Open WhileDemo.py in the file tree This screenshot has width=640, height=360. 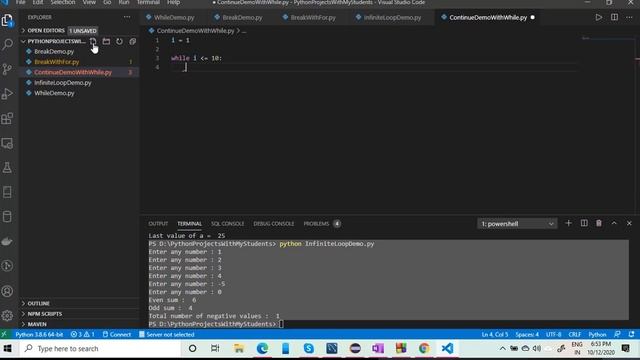click(80, 93)
